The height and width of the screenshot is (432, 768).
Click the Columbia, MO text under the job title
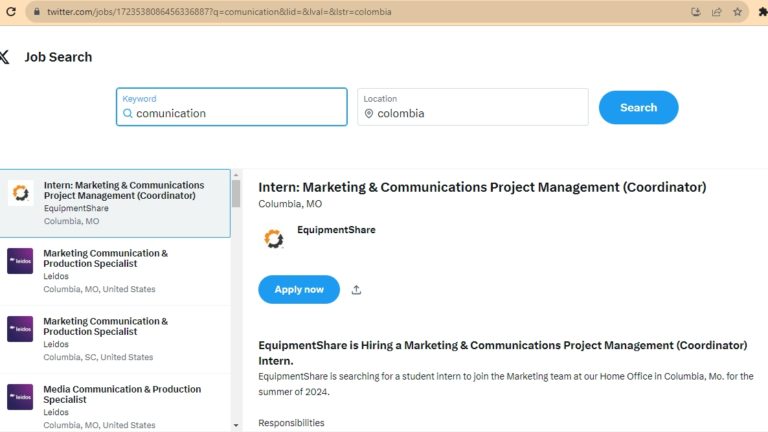coord(290,204)
